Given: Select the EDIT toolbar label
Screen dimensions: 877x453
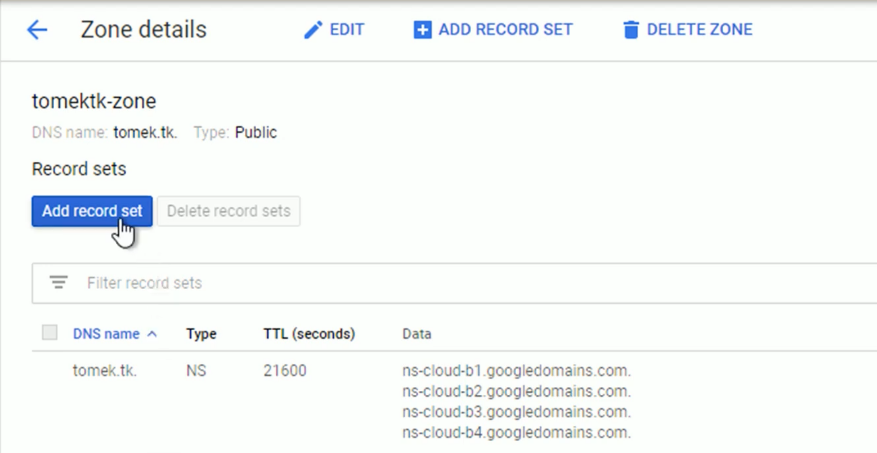Looking at the screenshot, I should tap(347, 30).
